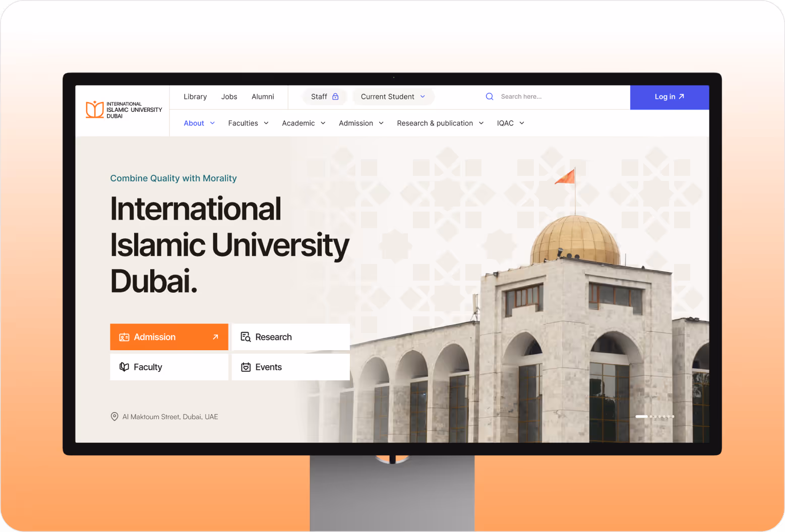Click the search magnifier icon
The height and width of the screenshot is (532, 785).
click(x=489, y=96)
